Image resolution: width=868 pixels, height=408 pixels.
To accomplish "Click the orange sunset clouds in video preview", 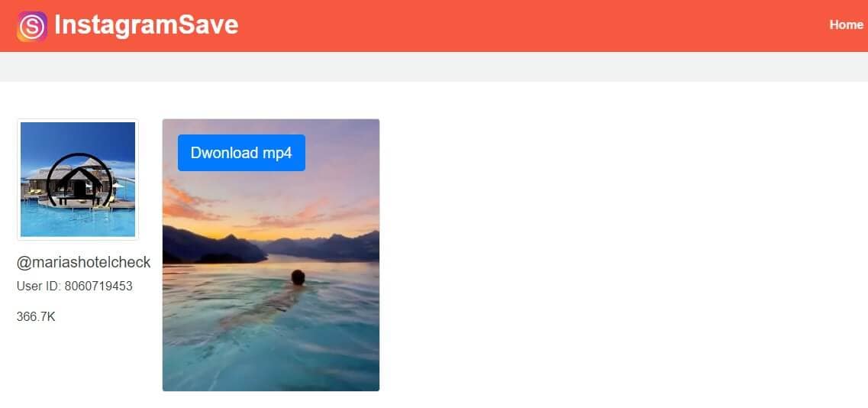I will point(191,202).
